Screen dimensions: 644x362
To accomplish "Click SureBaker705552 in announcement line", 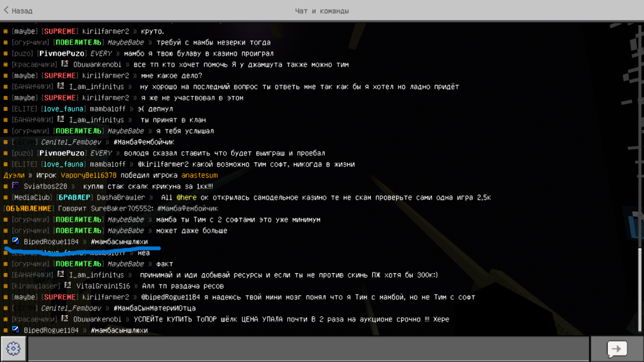I will [x=121, y=209].
